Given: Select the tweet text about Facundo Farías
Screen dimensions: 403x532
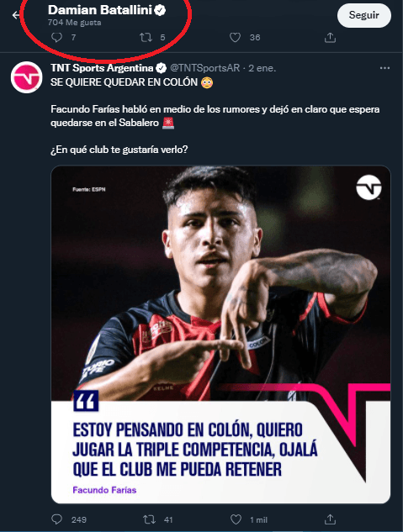Looking at the screenshot, I should pos(215,116).
